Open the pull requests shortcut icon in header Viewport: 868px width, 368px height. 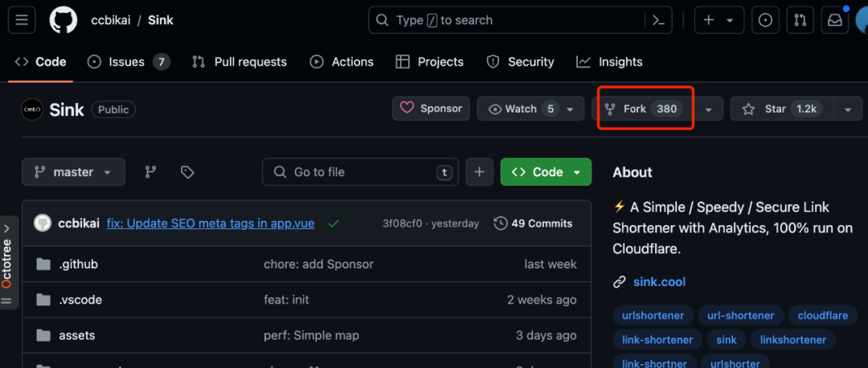coord(800,20)
